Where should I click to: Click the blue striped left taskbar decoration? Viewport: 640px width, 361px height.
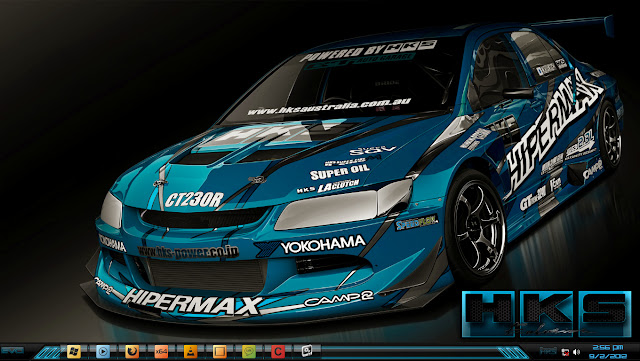tap(48, 352)
